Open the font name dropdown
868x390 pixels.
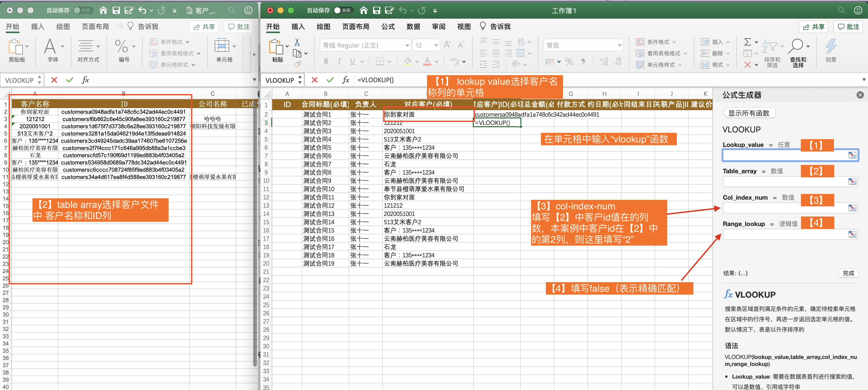click(407, 45)
